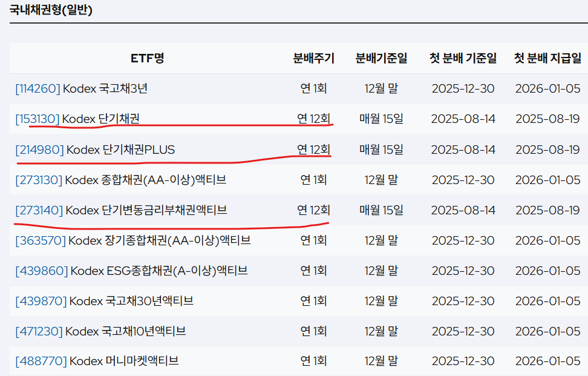
Task: Click 연 12회 in Kodex 단기채권 row
Action: tap(313, 119)
